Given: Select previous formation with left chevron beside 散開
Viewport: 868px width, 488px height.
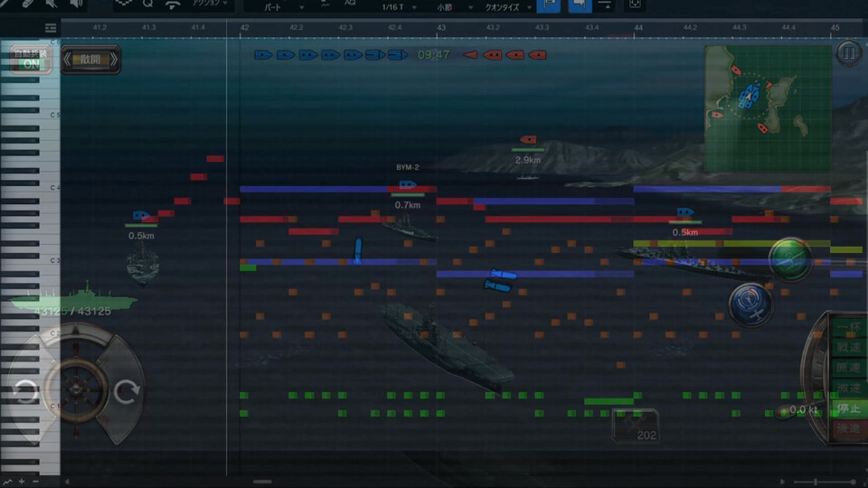Looking at the screenshot, I should tap(67, 60).
